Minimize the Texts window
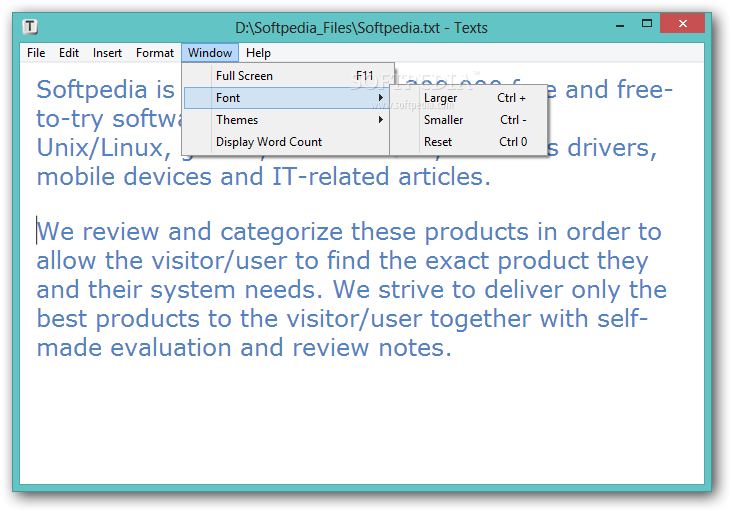The image size is (732, 512). (620, 26)
